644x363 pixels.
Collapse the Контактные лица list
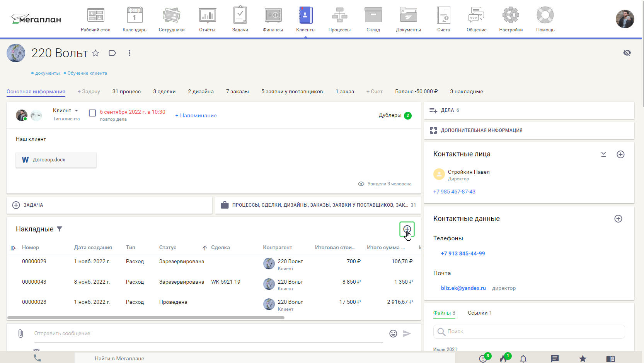click(x=603, y=154)
